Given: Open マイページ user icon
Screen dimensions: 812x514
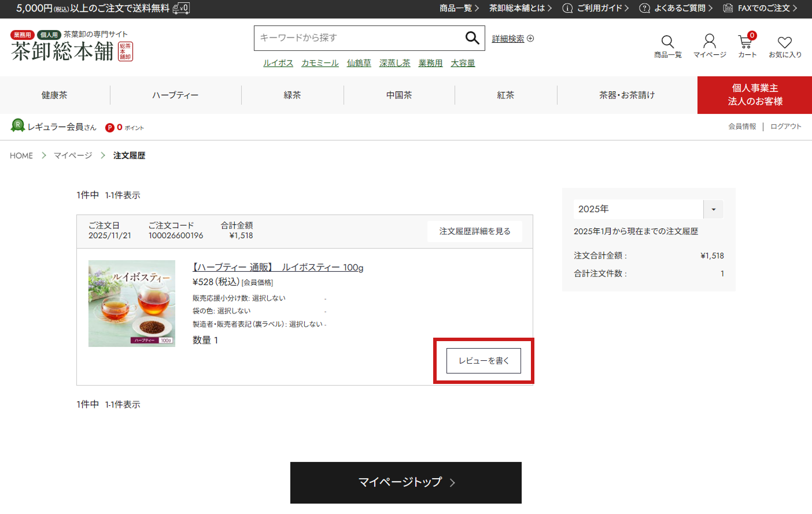Looking at the screenshot, I should (709, 42).
